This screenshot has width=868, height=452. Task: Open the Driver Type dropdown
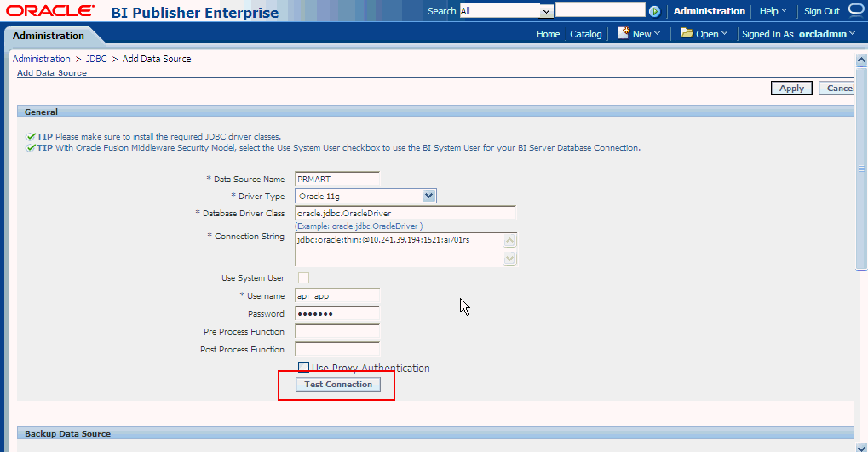click(x=365, y=196)
